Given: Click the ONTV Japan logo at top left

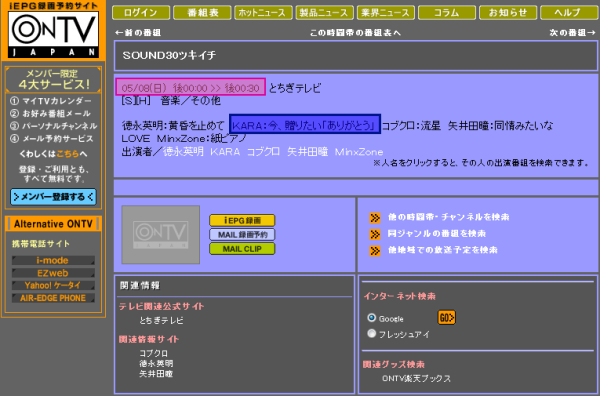Looking at the screenshot, I should coord(53,34).
